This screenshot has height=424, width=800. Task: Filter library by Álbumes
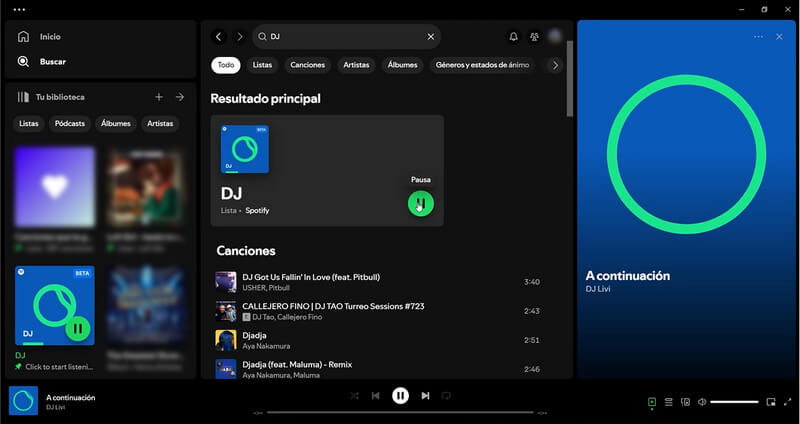116,123
